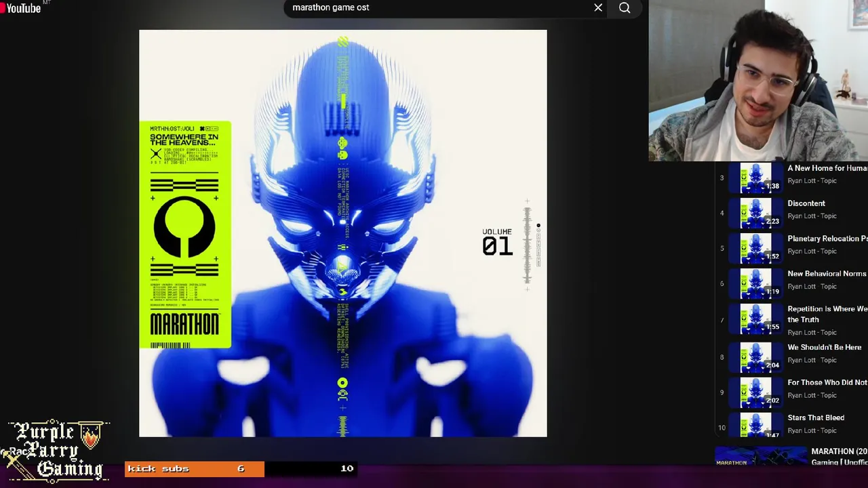Click 'For Those Who Did Not' title

tap(827, 382)
